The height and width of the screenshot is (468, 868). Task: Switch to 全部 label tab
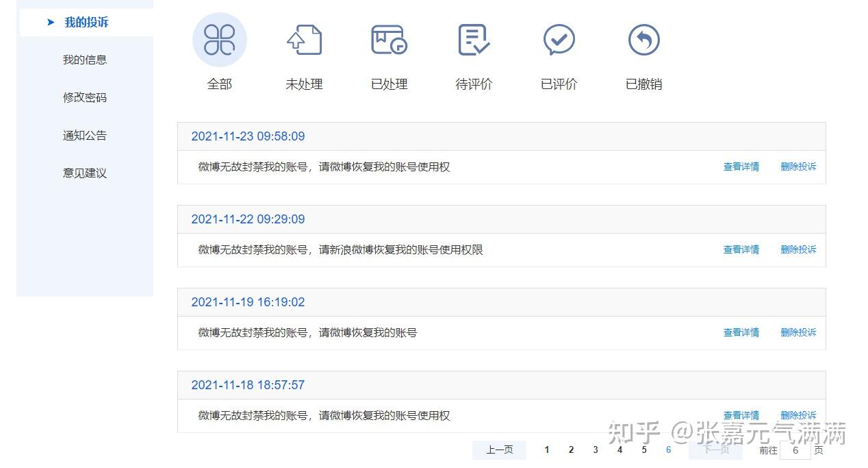pyautogui.click(x=220, y=84)
